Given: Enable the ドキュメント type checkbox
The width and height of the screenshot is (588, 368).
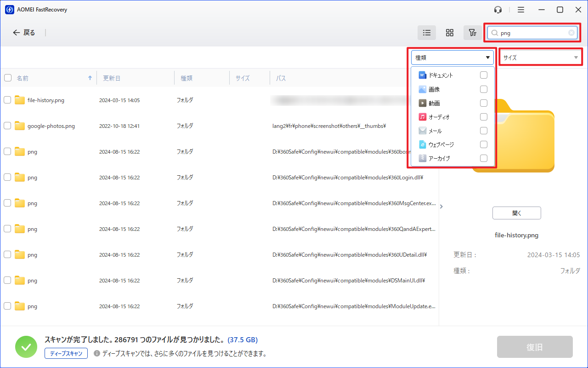Looking at the screenshot, I should [x=483, y=75].
